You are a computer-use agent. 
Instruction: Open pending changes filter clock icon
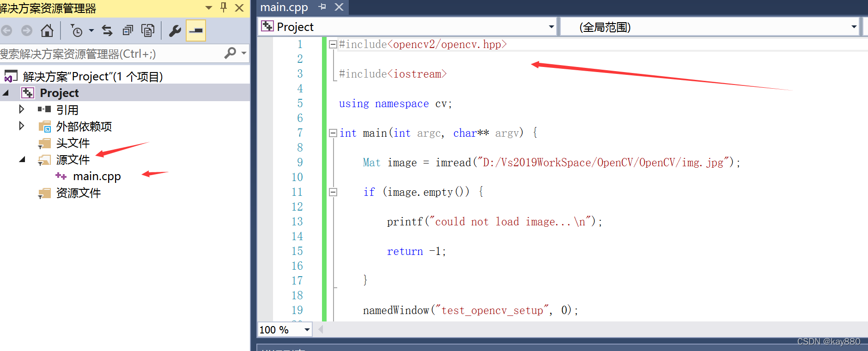pyautogui.click(x=77, y=31)
